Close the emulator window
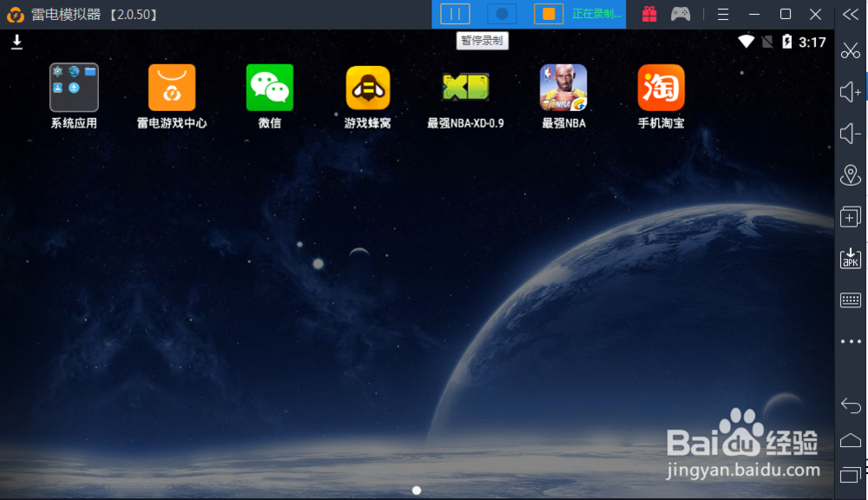 coord(815,14)
